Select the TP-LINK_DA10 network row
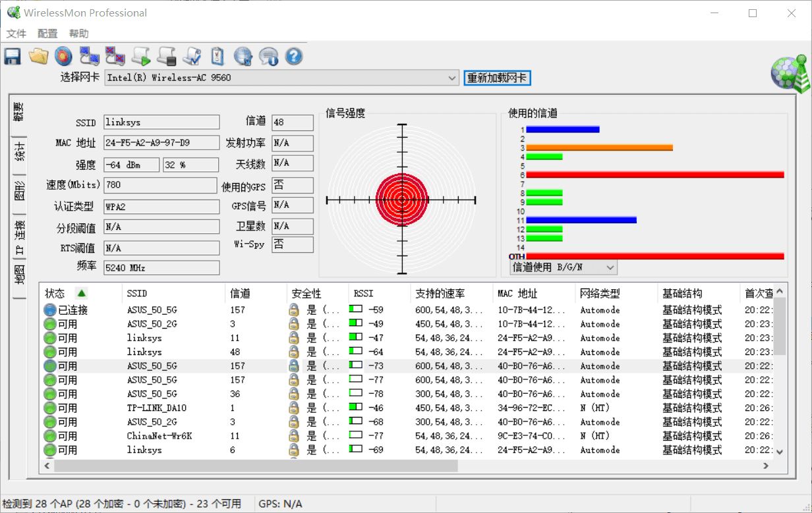The width and height of the screenshot is (812, 513). (x=157, y=408)
